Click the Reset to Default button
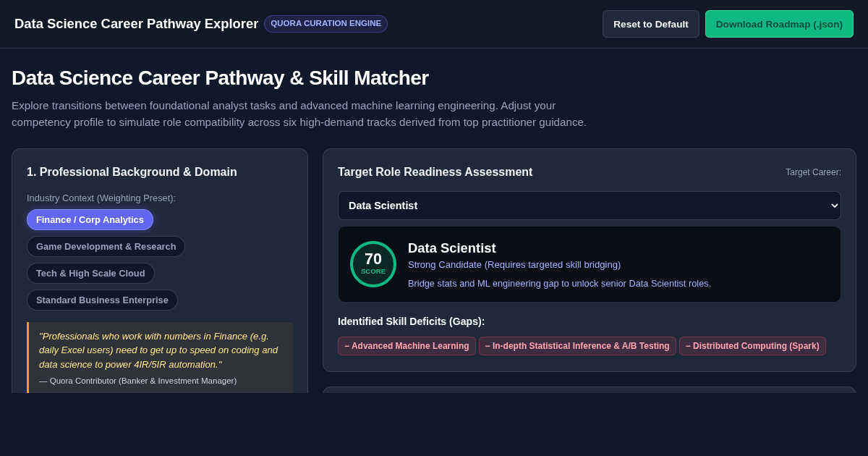The width and height of the screenshot is (868, 456). 651,24
